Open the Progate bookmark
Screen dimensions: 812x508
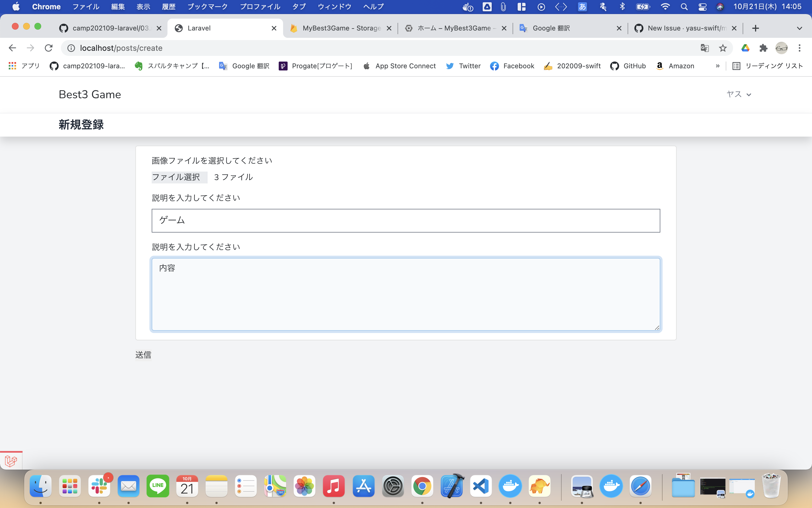click(x=315, y=66)
